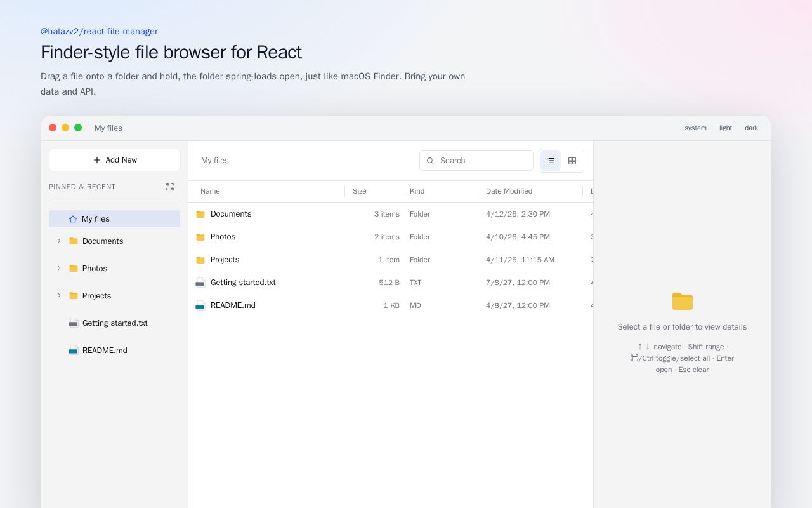Select the Projects name in the file list
The height and width of the screenshot is (508, 812).
point(225,260)
